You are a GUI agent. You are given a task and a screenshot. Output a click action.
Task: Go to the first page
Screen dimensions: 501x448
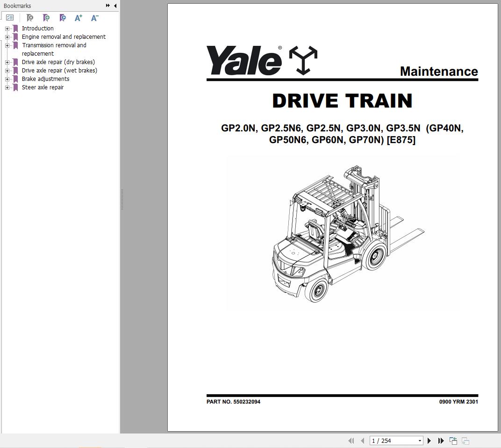(351, 441)
